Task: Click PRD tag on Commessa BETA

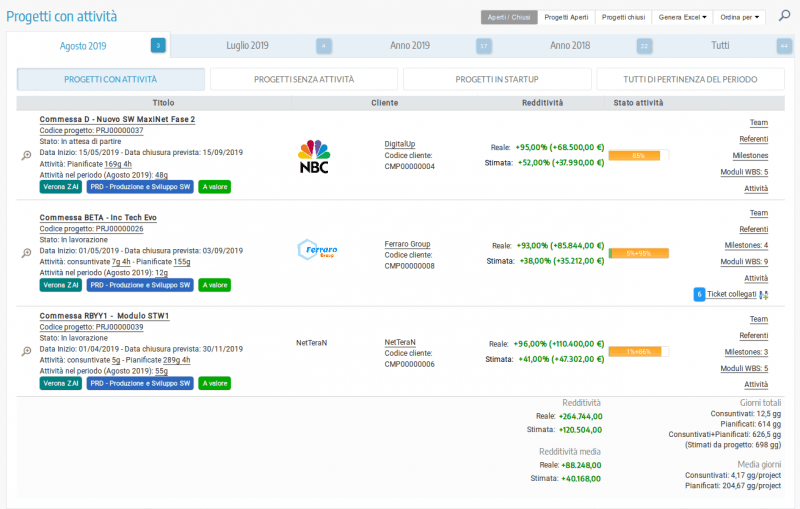Action: click(x=140, y=285)
